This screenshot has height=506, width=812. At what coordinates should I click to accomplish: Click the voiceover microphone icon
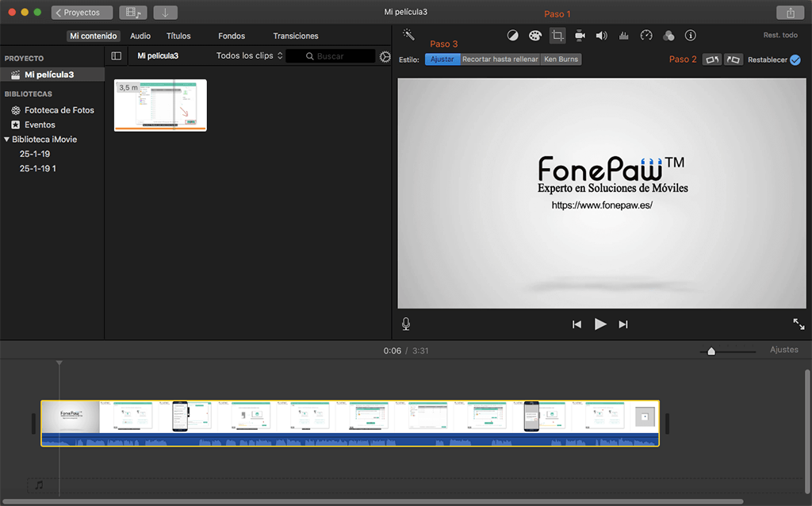[x=406, y=324]
